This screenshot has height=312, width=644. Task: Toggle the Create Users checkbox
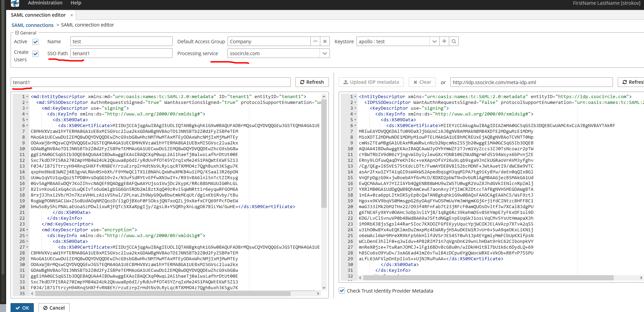35,54
